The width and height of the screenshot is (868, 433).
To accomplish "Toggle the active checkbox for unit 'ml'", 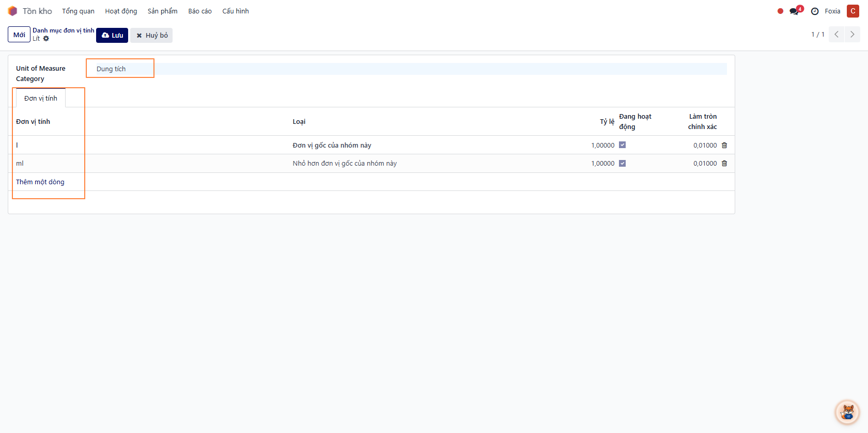I will click(x=622, y=164).
